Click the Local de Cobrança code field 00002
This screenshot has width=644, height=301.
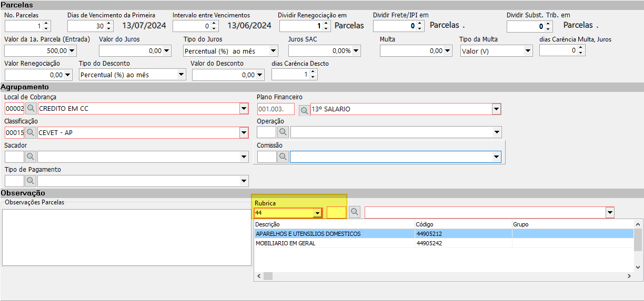(15, 109)
